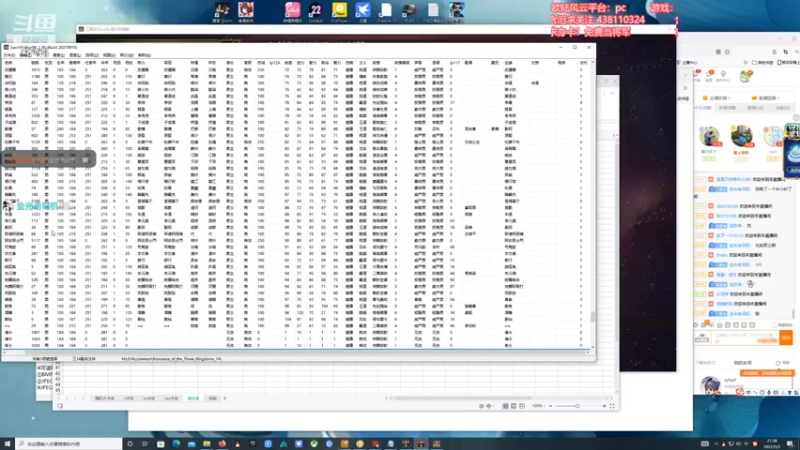Open the Football 22 desktop icon
Image resolution: width=800 pixels, height=450 pixels.
tap(315, 12)
